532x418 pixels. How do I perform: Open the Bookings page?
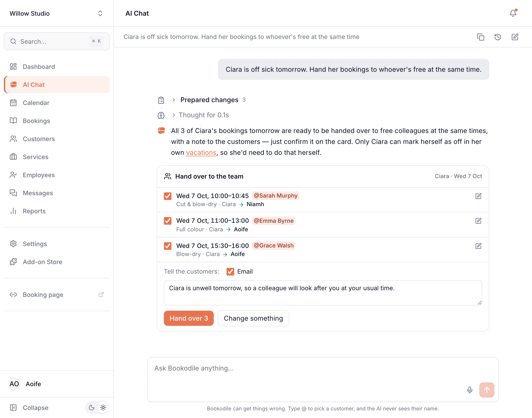pos(57,121)
